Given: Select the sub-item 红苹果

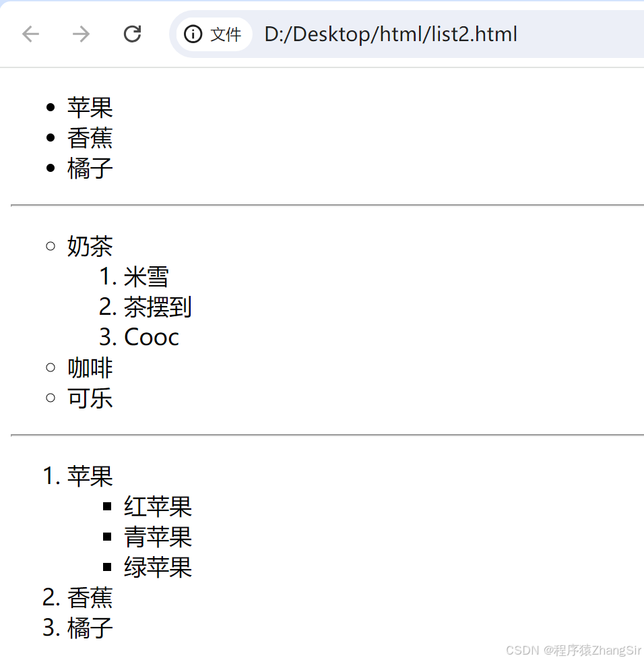Looking at the screenshot, I should click(x=158, y=506).
